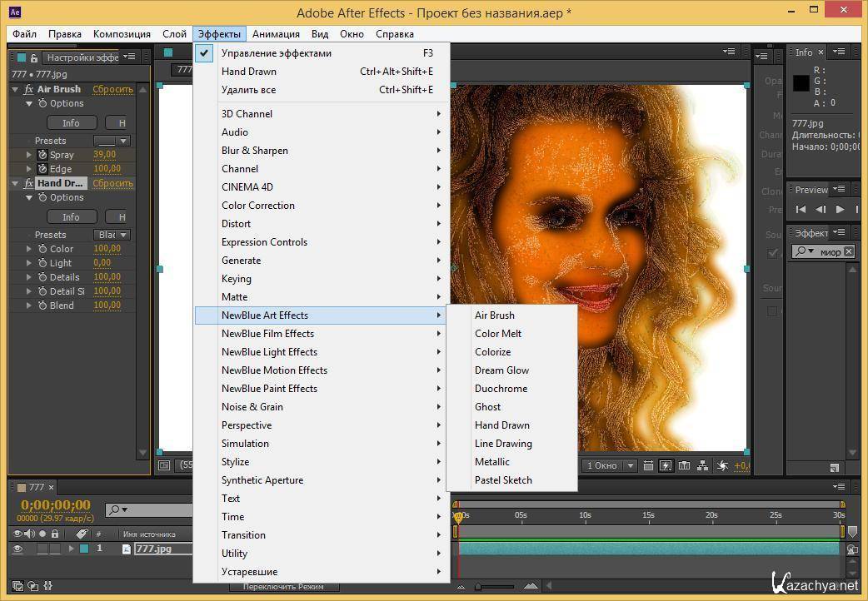Toggle the Управление эффектами checked item
The width and height of the screenshot is (868, 601).
coord(276,53)
